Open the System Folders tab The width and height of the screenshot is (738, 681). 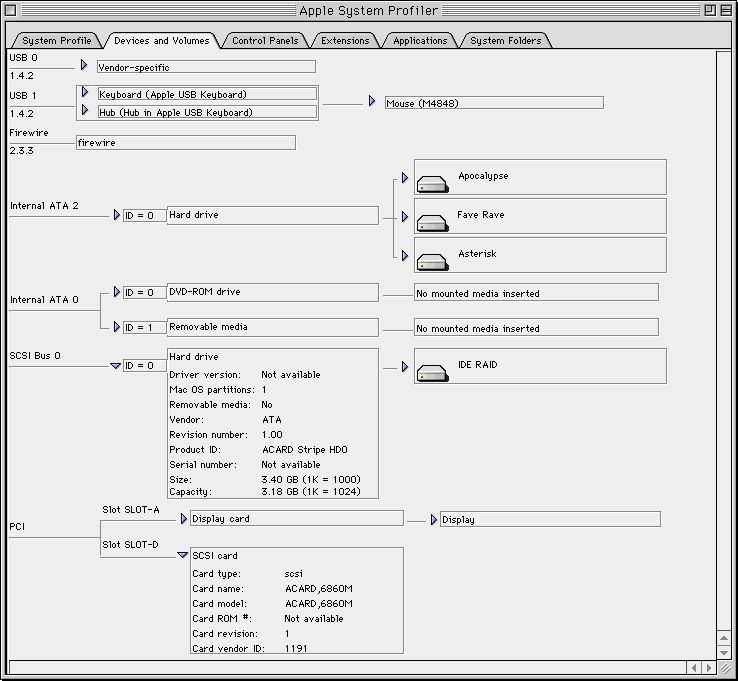[505, 41]
